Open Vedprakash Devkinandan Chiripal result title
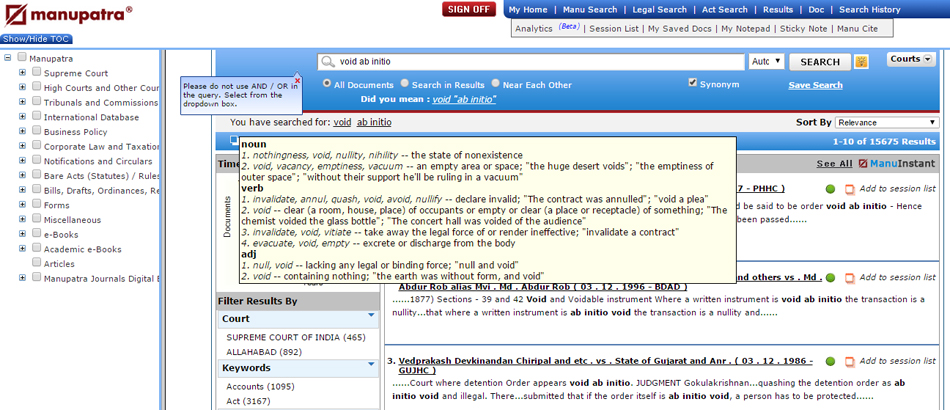The width and height of the screenshot is (950, 410). click(605, 365)
